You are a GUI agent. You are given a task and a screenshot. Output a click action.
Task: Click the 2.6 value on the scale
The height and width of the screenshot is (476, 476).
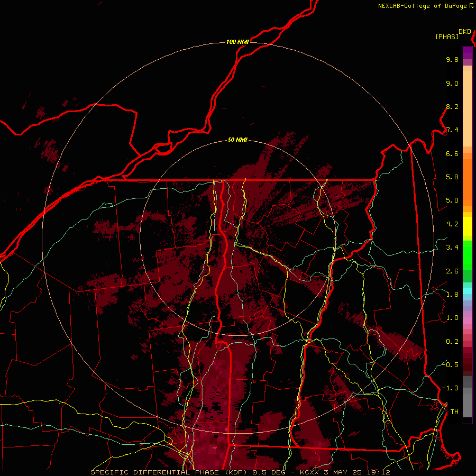click(x=452, y=271)
